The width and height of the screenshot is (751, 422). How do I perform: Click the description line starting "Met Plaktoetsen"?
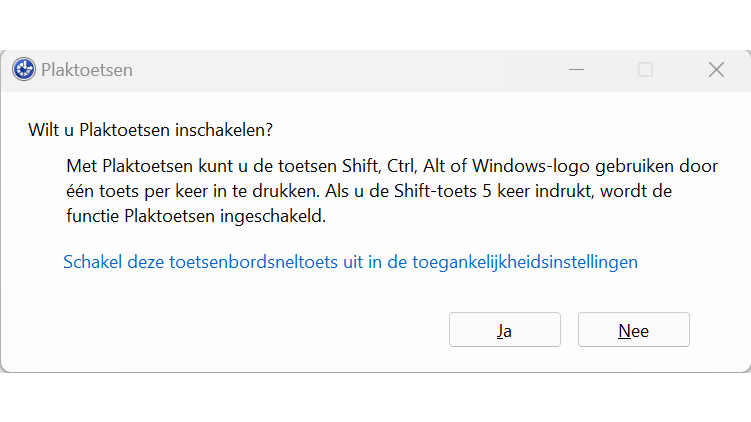click(392, 164)
